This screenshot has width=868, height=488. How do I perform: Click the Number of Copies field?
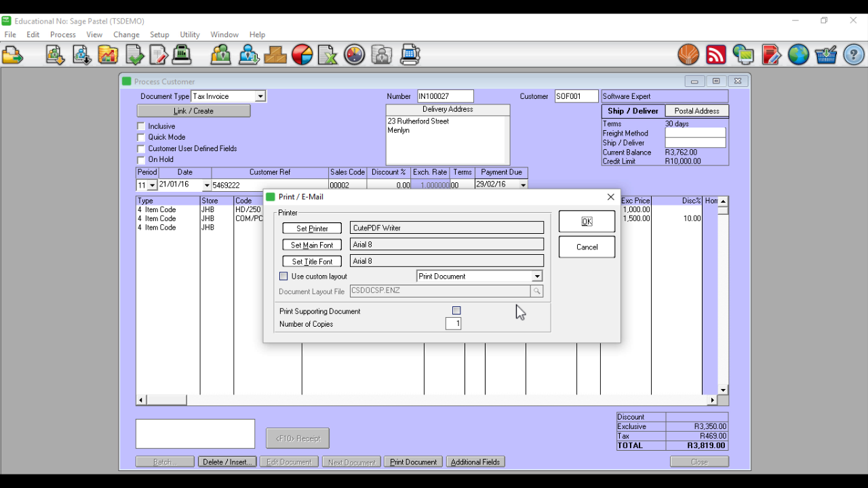coord(453,324)
